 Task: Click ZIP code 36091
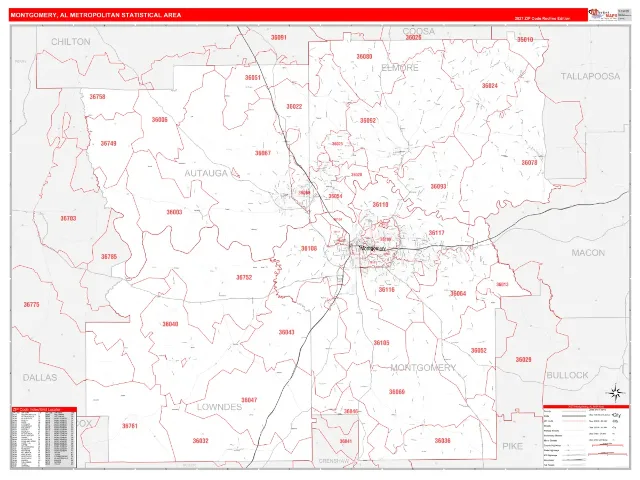pos(279,38)
